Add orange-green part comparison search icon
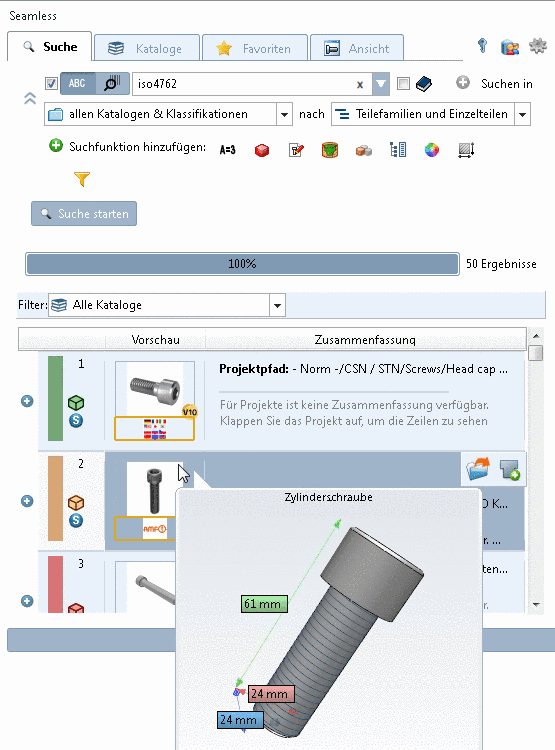Screen dimensions: 555x750 330,150
